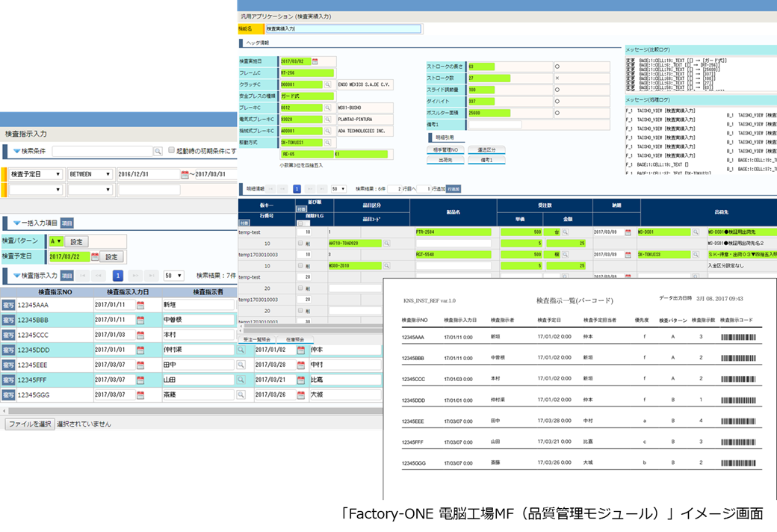Open page-size 50 dropdown in 明細情報
Image resolution: width=777 pixels, height=532 pixels.
[x=339, y=189]
